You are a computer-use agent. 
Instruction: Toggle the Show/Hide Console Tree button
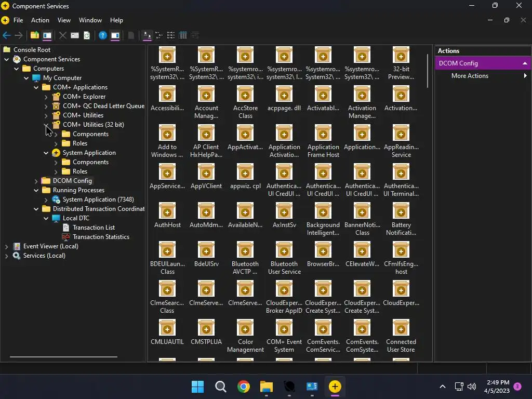[47, 35]
